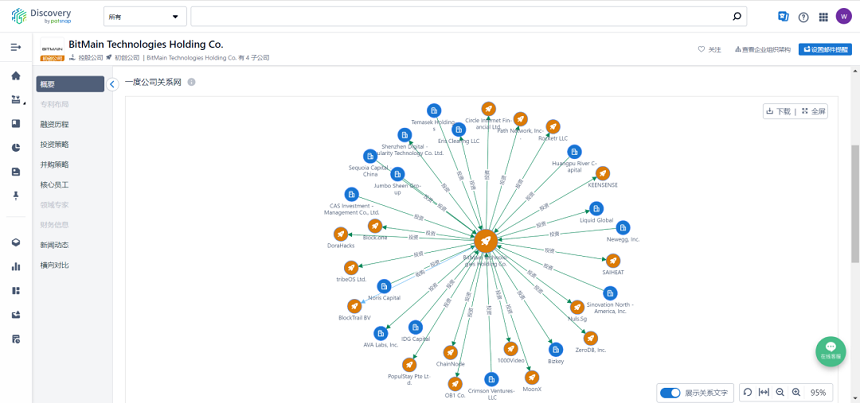Click the home icon in left sidebar
Screen dimensions: 860x403
[16, 76]
